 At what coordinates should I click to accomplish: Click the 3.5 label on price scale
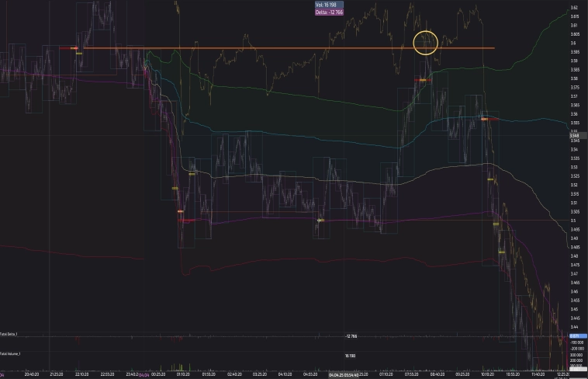click(x=574, y=221)
